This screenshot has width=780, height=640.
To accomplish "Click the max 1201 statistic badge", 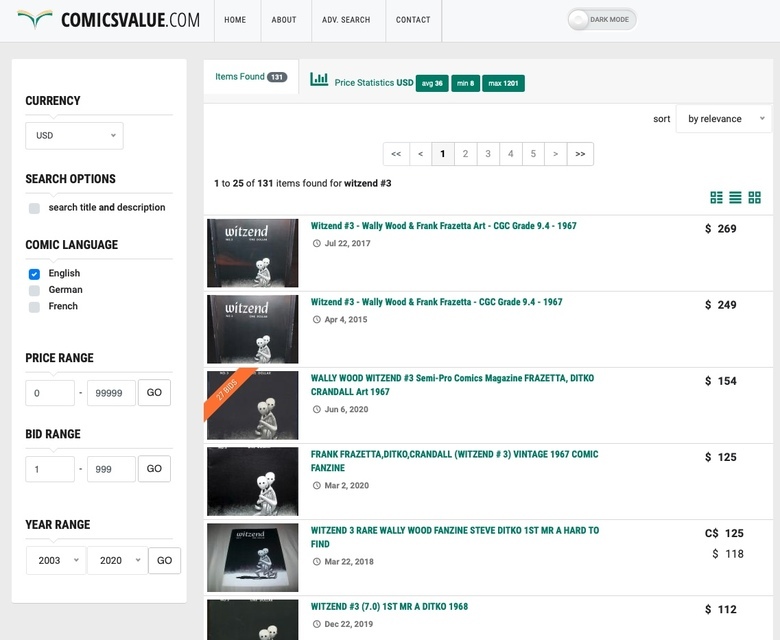I will (x=503, y=83).
